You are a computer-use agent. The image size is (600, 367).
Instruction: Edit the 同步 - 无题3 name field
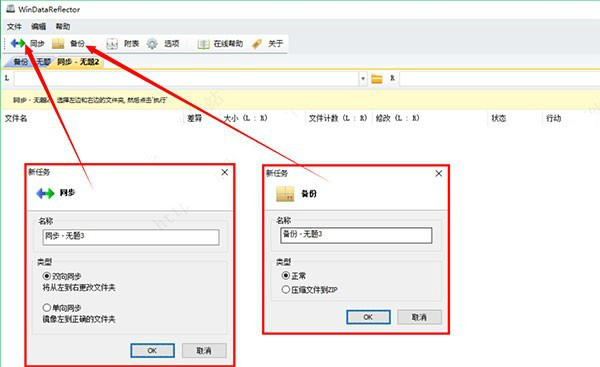(x=131, y=237)
